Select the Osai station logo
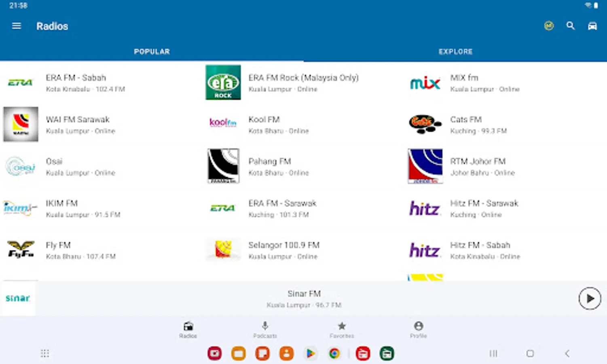This screenshot has width=607, height=364. 21,166
